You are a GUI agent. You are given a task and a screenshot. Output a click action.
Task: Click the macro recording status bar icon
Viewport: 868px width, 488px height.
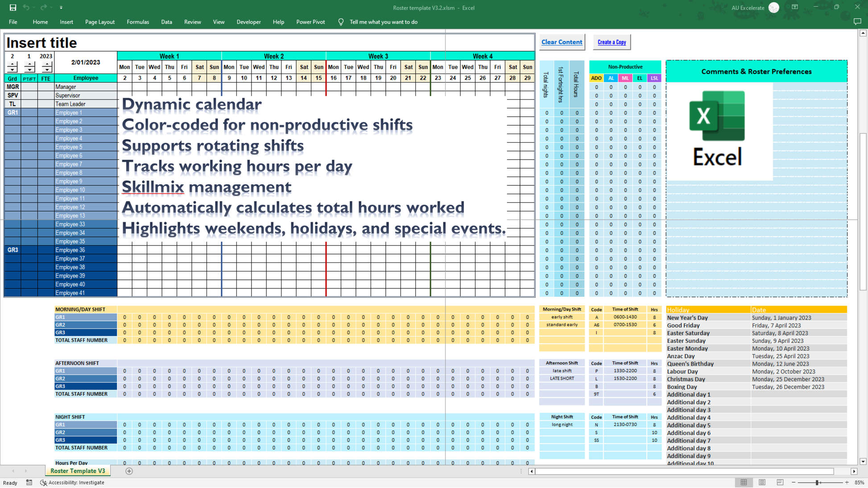[29, 483]
